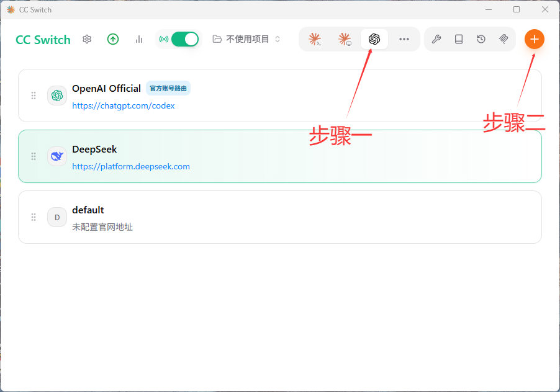Open the three-dots more apps menu
560x392 pixels.
[404, 39]
